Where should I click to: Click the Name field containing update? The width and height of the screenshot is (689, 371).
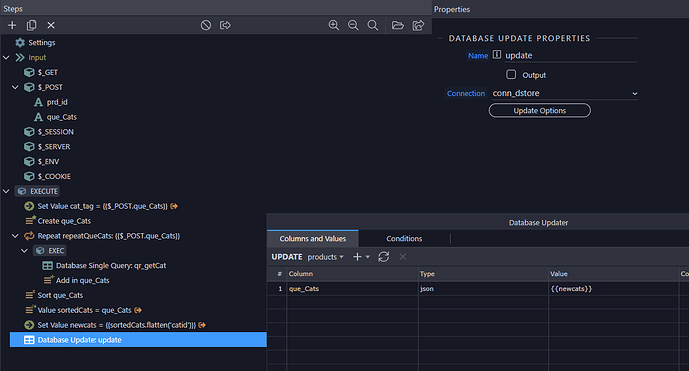(x=570, y=55)
